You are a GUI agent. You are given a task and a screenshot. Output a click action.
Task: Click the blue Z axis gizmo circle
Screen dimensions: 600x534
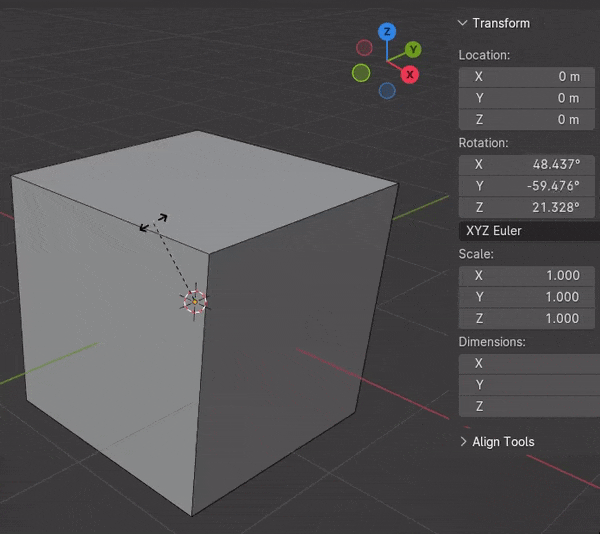[x=387, y=31]
